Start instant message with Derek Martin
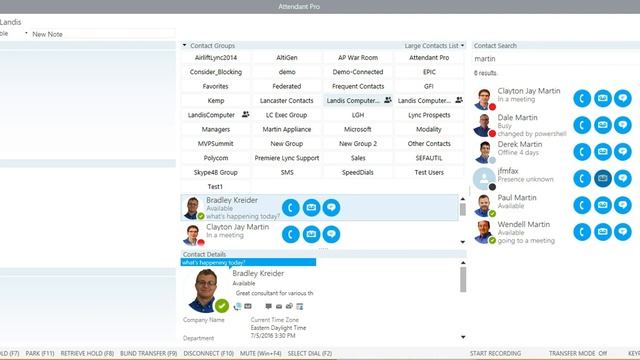640x360 pixels. point(623,152)
